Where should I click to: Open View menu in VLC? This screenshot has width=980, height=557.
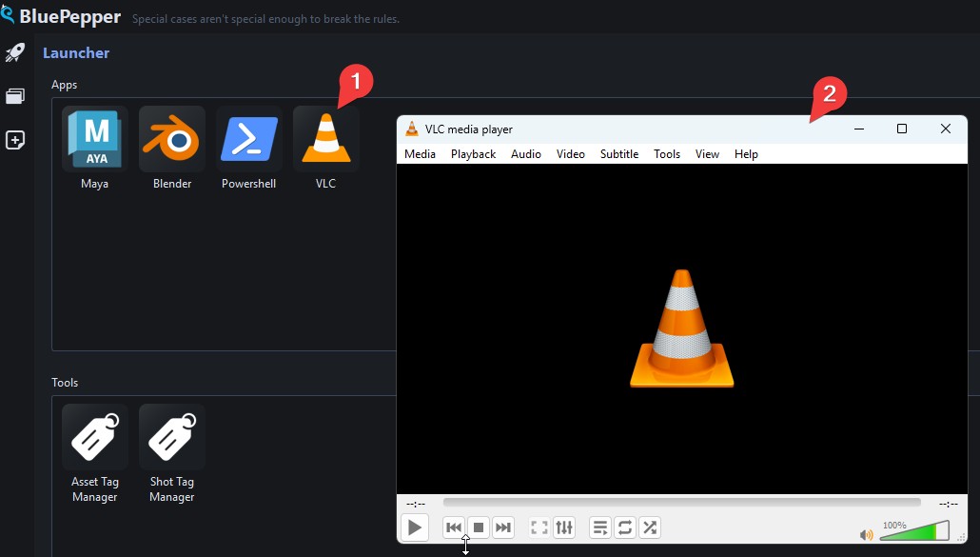pos(707,154)
